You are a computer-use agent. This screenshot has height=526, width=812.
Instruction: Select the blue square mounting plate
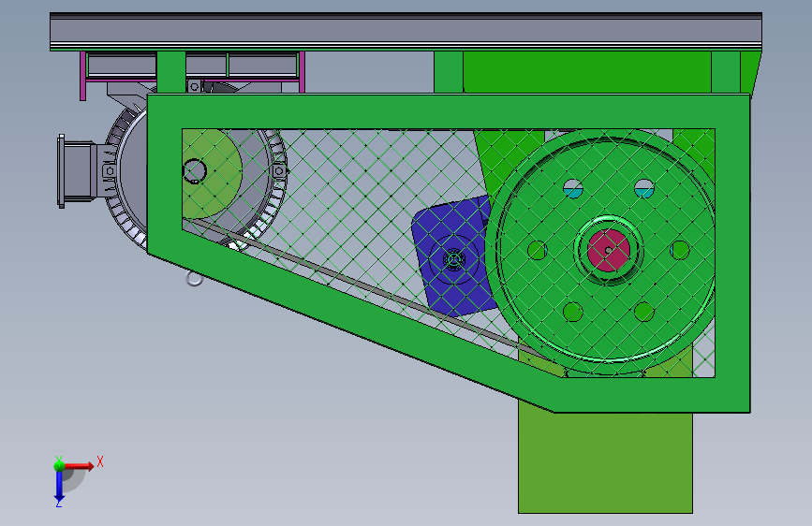pyautogui.click(x=453, y=256)
